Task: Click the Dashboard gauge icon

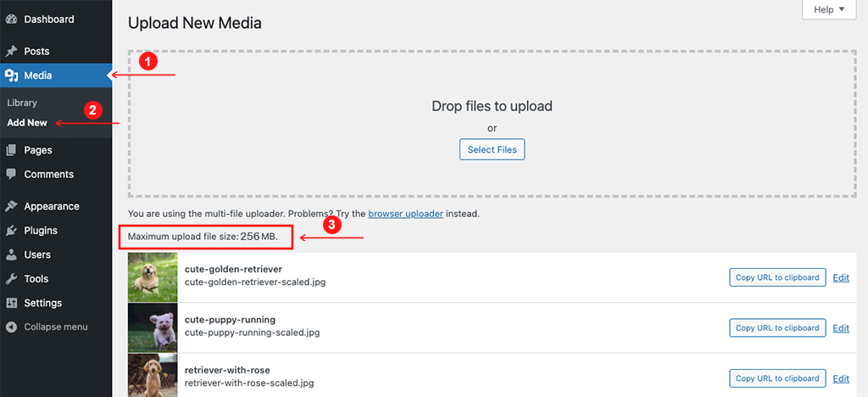Action: coord(12,20)
